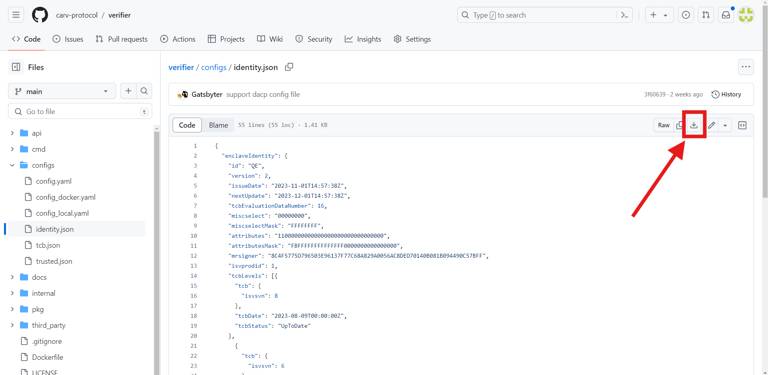This screenshot has width=768, height=375.
Task: Open the command palette icon
Action: tap(624, 15)
